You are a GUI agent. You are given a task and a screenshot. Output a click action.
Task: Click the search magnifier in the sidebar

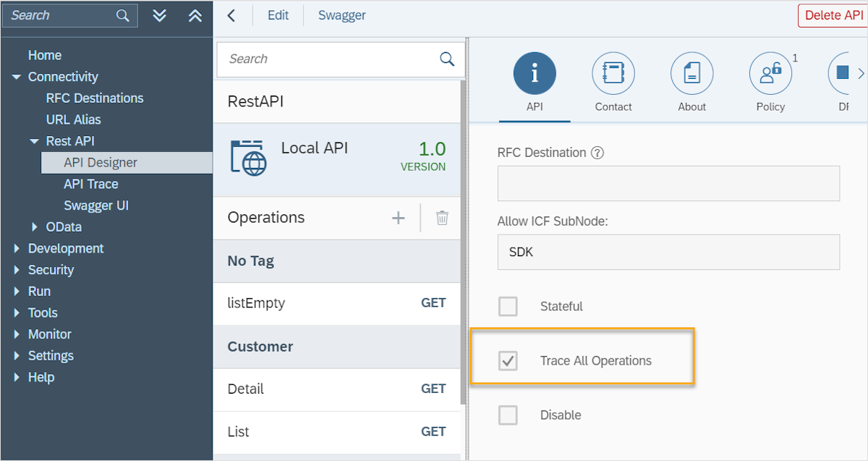click(x=122, y=14)
